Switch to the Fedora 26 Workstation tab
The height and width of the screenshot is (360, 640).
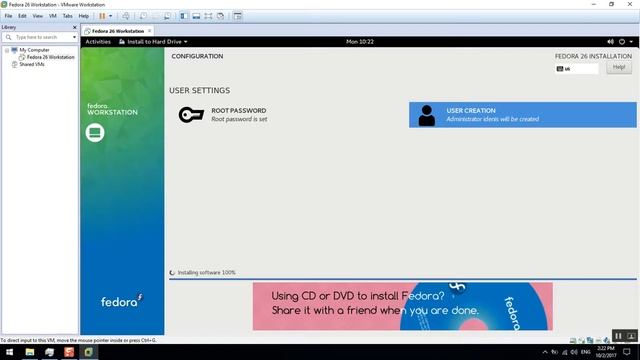point(118,31)
